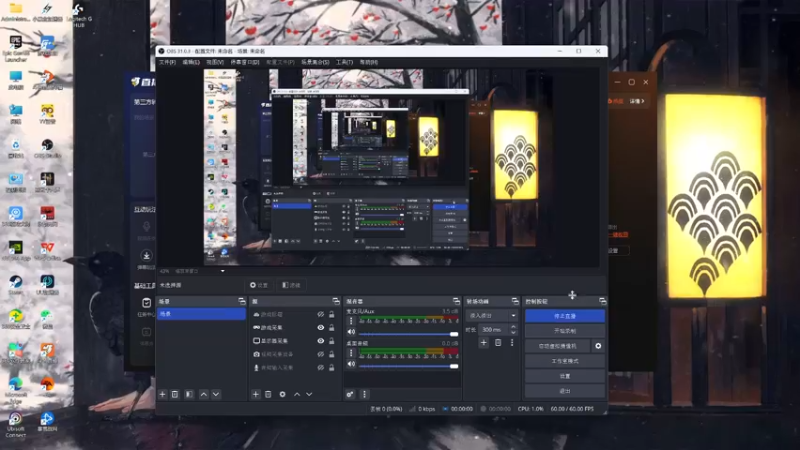Open scene filters icon in Scenes panel
The width and height of the screenshot is (800, 450).
tap(189, 394)
